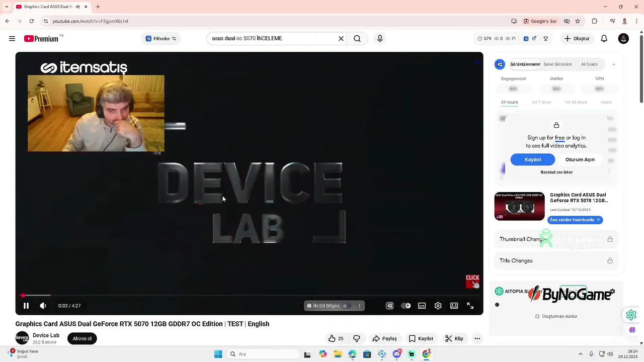Seek on the video progress bar
Screen dimensions: 644x362
249,296
